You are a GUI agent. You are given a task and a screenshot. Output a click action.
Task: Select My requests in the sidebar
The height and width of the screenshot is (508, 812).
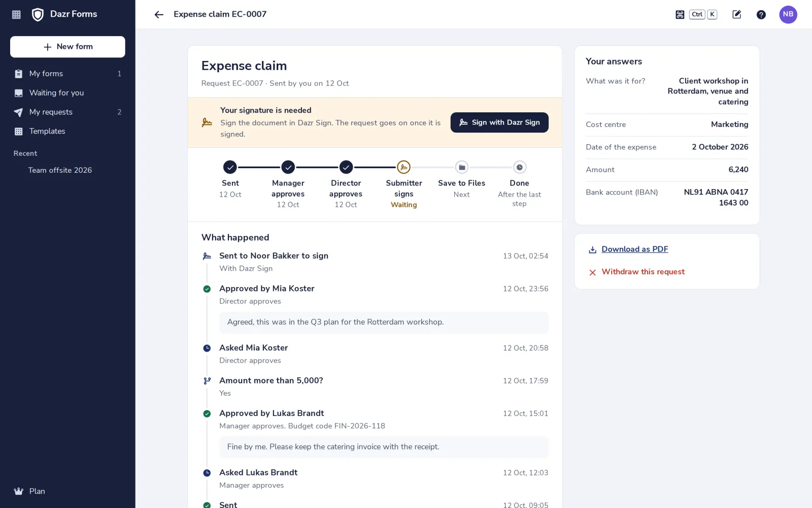[x=67, y=112]
